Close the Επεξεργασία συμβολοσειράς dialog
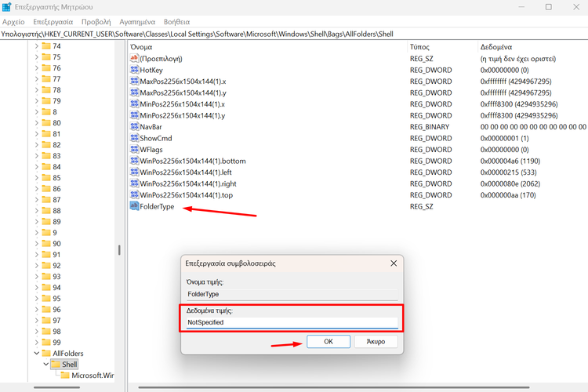 [x=394, y=263]
